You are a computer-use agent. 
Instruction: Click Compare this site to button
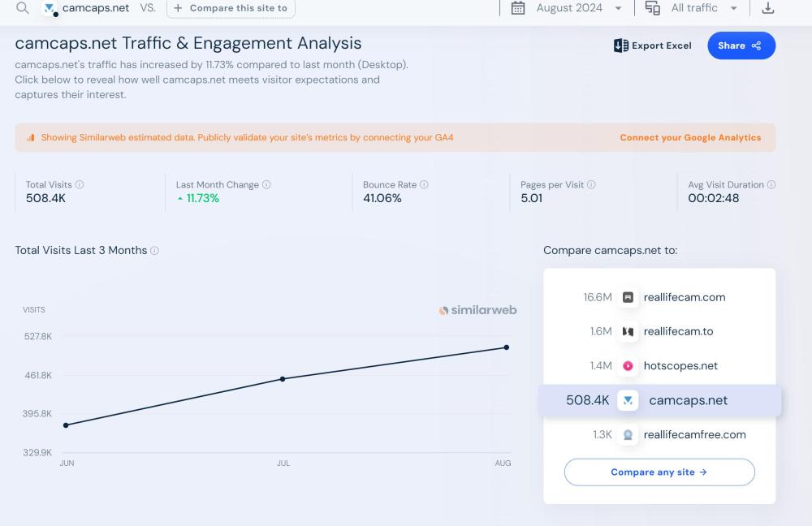231,8
